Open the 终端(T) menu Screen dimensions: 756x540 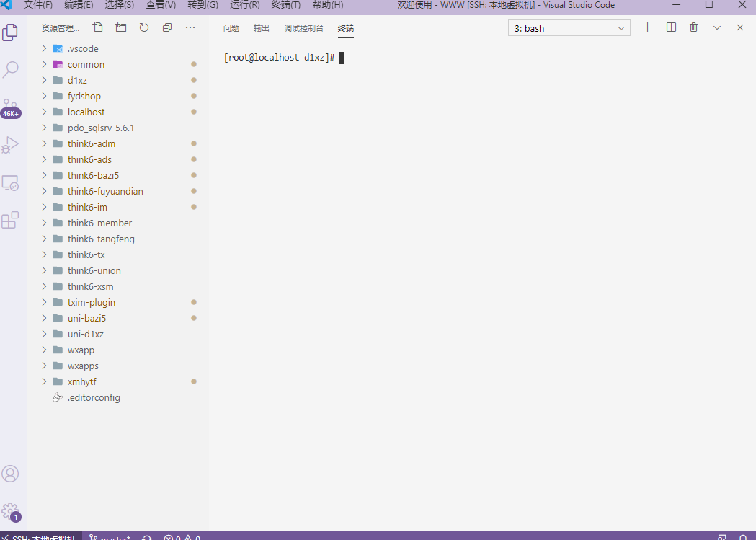point(286,5)
